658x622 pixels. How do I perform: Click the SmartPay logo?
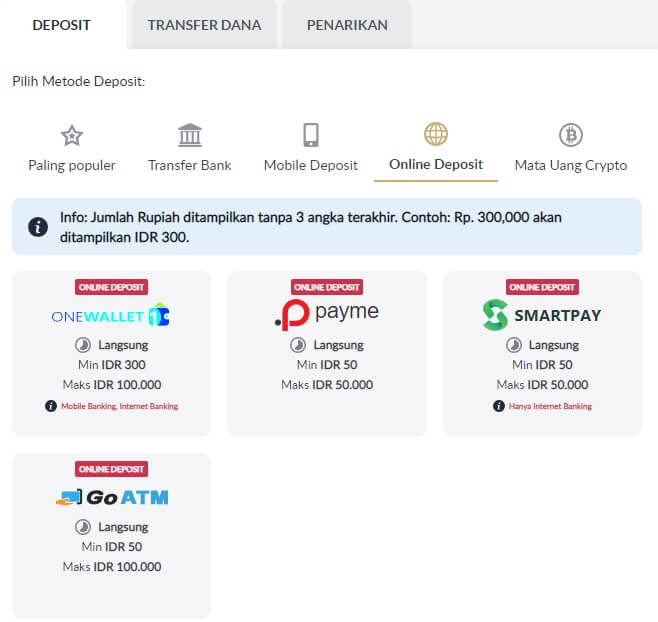click(x=542, y=315)
